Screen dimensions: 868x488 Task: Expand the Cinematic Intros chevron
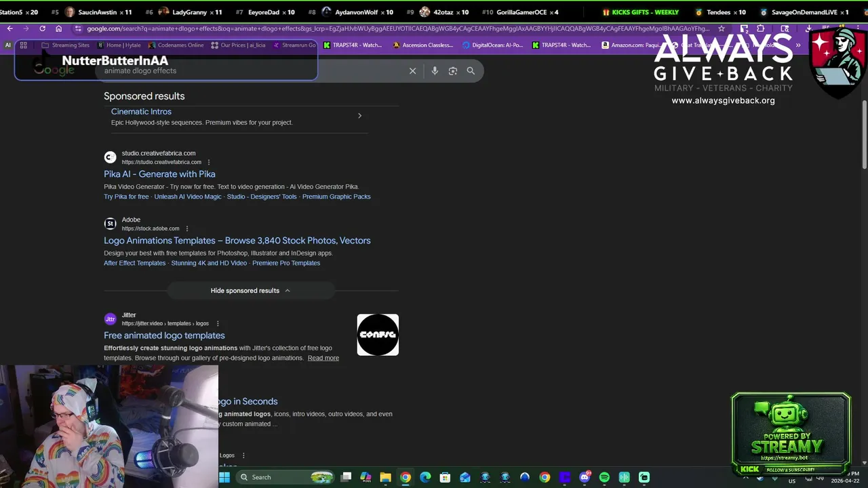359,116
